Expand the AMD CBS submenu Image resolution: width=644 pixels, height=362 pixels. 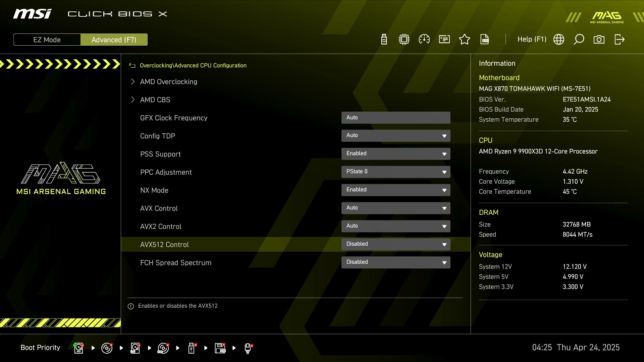coord(155,100)
